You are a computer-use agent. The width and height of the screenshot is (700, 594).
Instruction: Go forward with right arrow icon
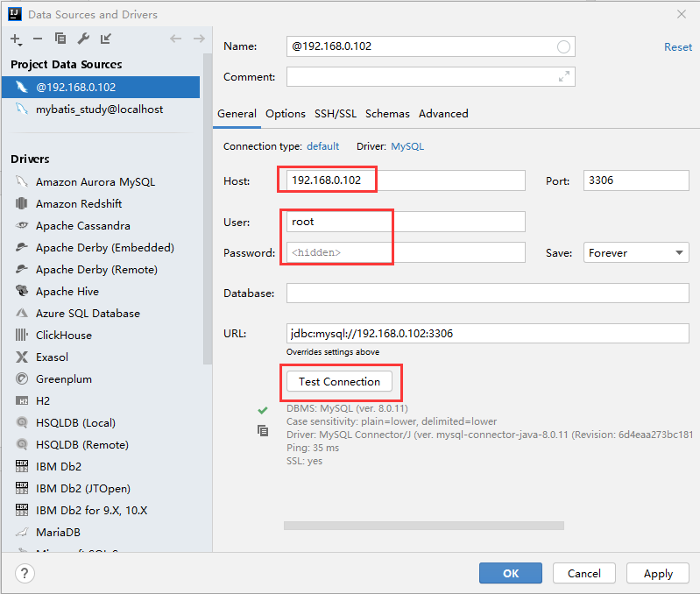[x=199, y=39]
